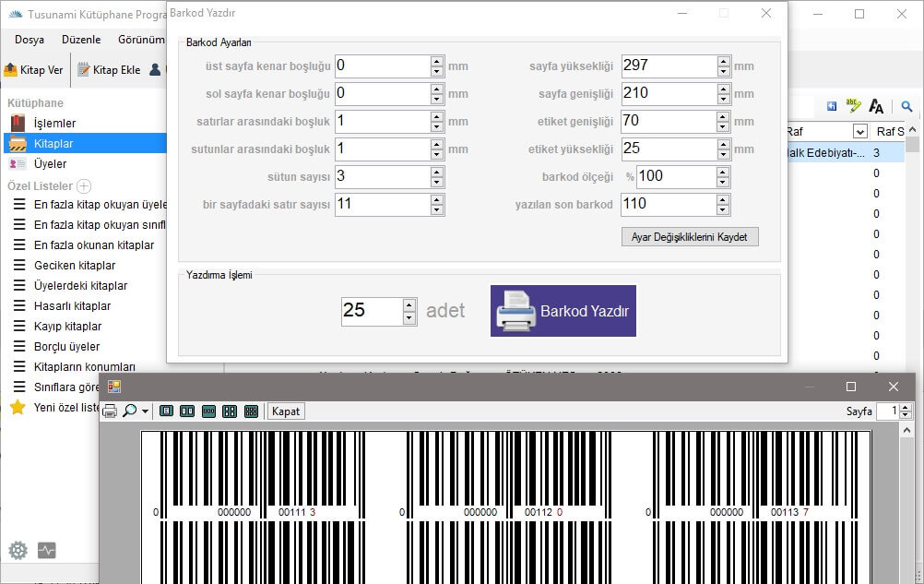Image resolution: width=924 pixels, height=584 pixels.
Task: Increase barkod ölçeği percent with up arrow
Action: (724, 172)
